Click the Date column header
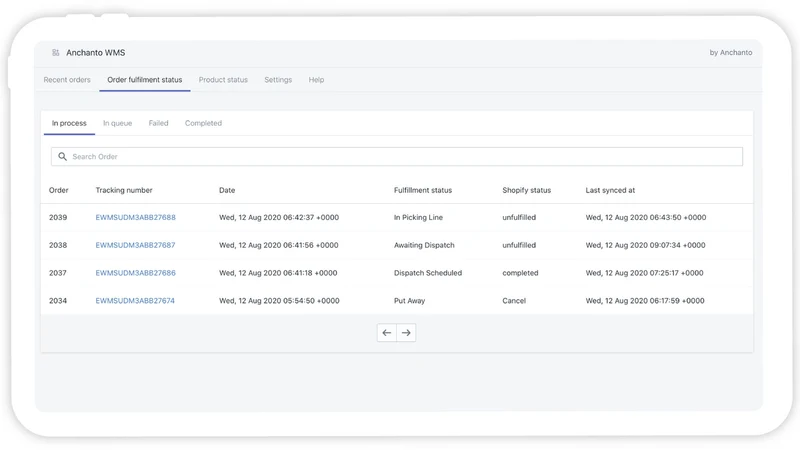The image size is (800, 450). click(x=227, y=190)
